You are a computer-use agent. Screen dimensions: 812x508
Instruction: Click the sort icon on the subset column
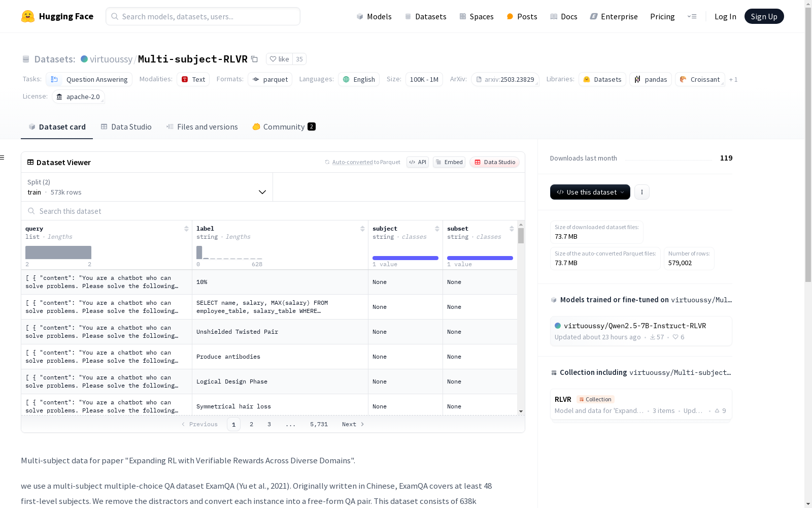coord(512,229)
